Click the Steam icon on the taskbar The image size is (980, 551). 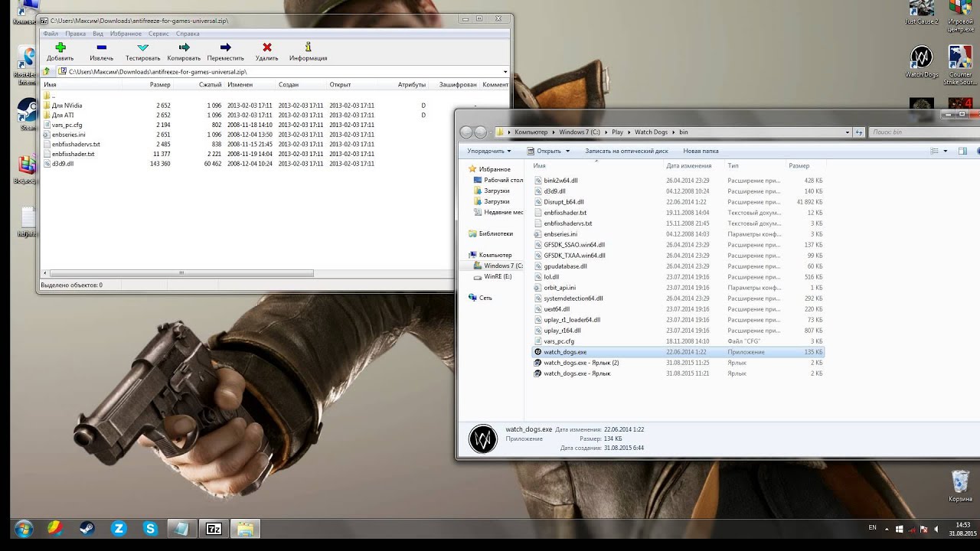(x=87, y=528)
